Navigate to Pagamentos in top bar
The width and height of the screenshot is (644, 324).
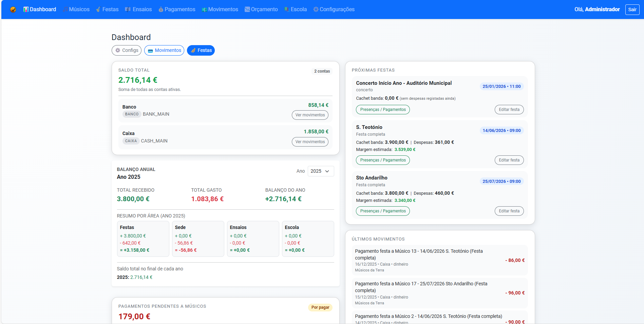coord(177,9)
